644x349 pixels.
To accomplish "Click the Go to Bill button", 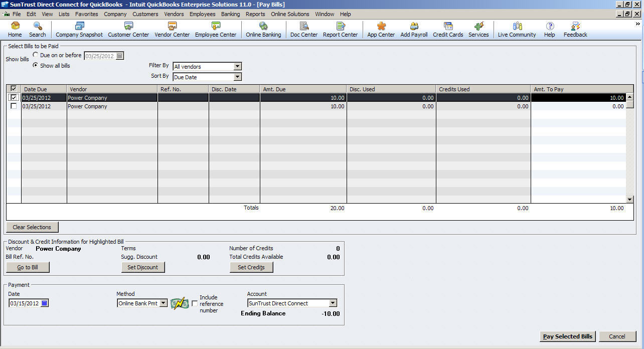I will [x=28, y=267].
